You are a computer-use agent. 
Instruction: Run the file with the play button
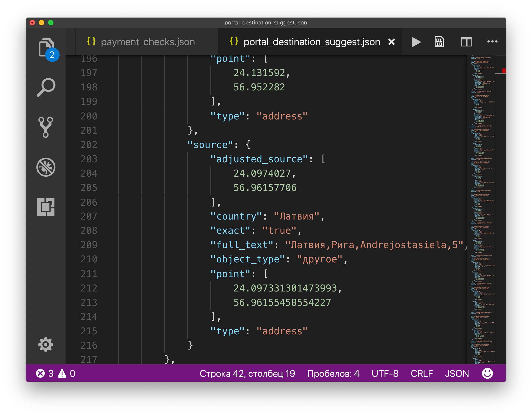click(x=416, y=42)
